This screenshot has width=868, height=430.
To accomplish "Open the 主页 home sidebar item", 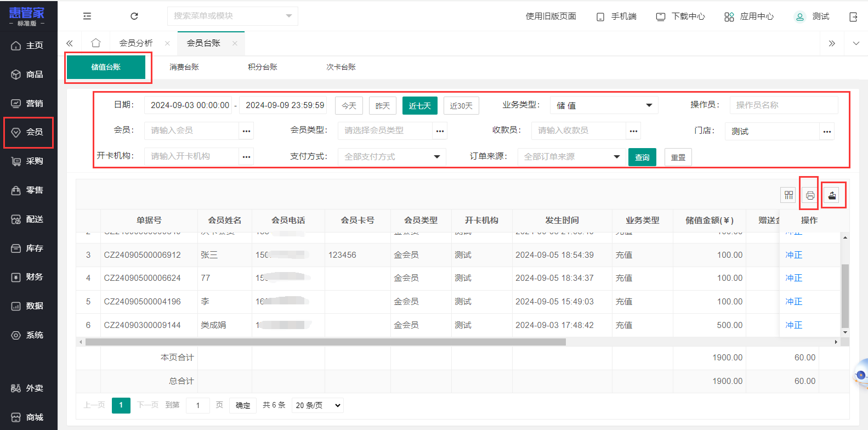I will [29, 46].
